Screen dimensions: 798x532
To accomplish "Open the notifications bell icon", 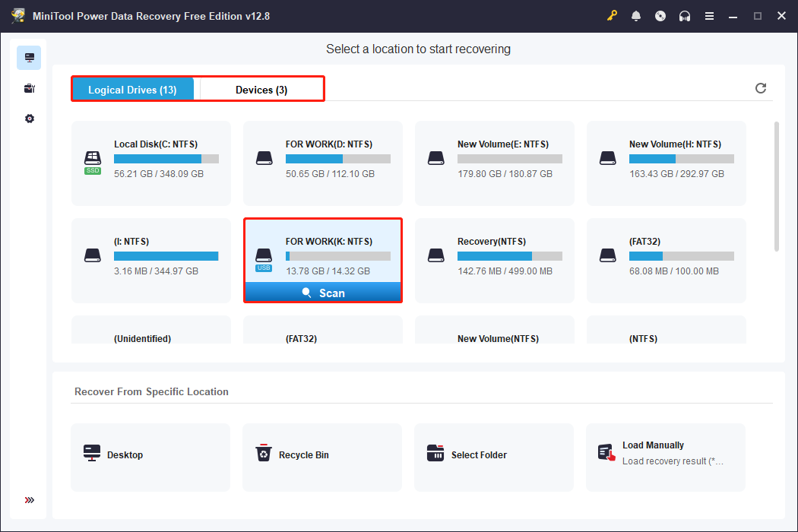I will pyautogui.click(x=636, y=16).
